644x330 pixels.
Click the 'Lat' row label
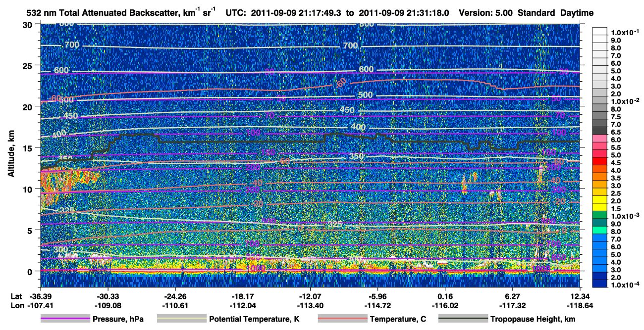16,296
